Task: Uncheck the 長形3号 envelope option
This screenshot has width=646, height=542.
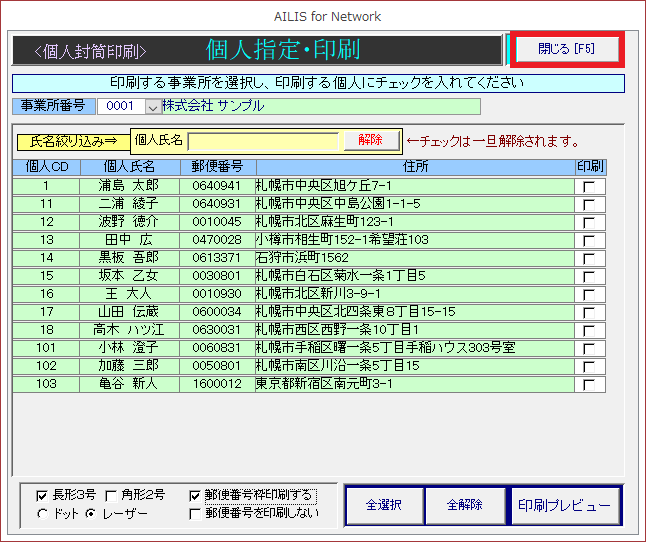Action: (x=42, y=495)
